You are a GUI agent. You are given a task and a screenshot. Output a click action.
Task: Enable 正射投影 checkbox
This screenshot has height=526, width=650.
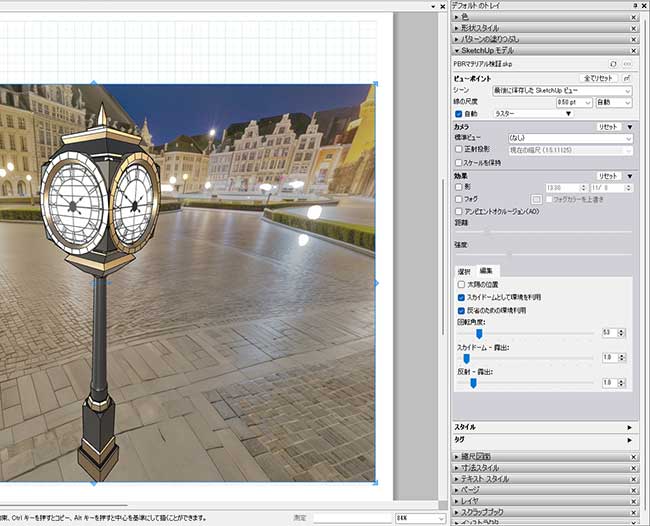(458, 149)
